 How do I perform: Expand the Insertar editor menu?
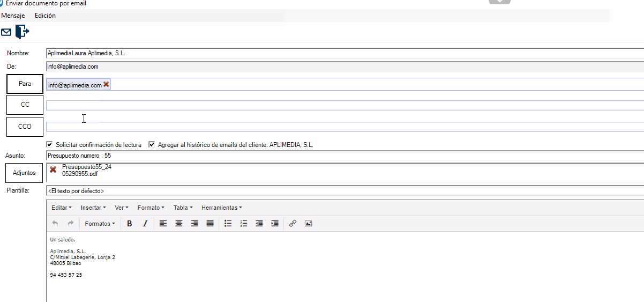[93, 208]
